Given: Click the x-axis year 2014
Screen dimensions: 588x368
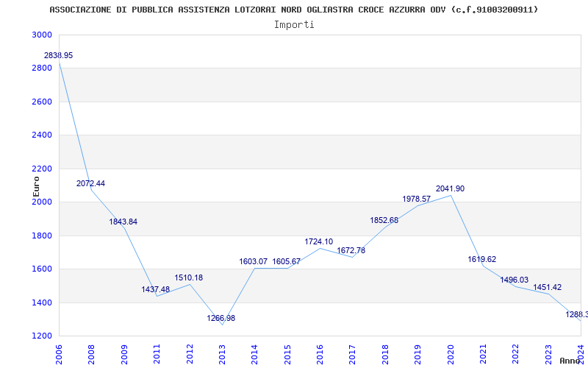Looking at the screenshot, I should coord(254,354).
